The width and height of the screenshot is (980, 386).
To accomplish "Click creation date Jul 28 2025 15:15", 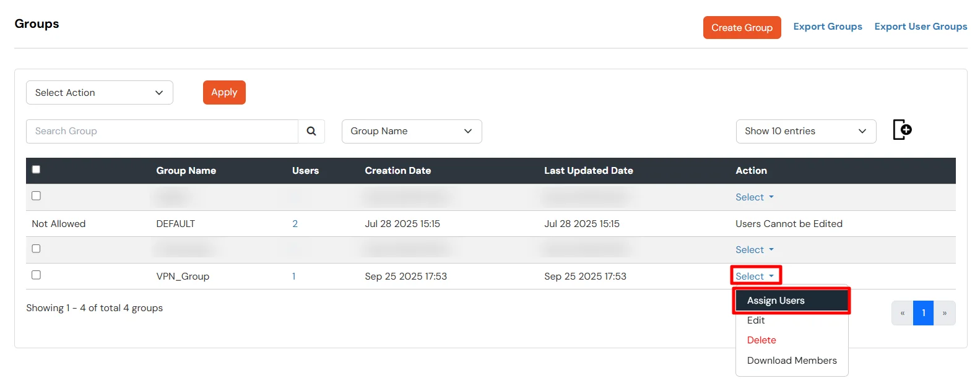I will [x=402, y=224].
